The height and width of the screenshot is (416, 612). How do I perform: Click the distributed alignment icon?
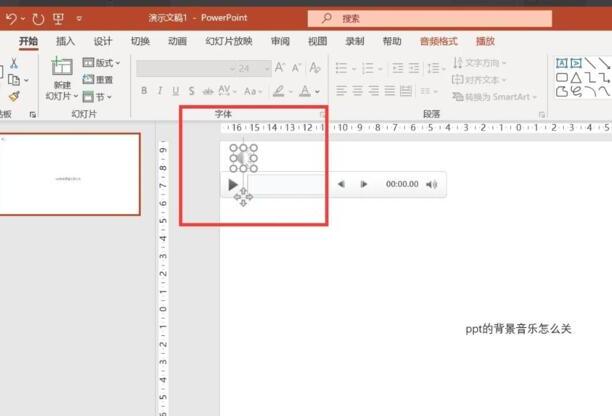(x=406, y=91)
